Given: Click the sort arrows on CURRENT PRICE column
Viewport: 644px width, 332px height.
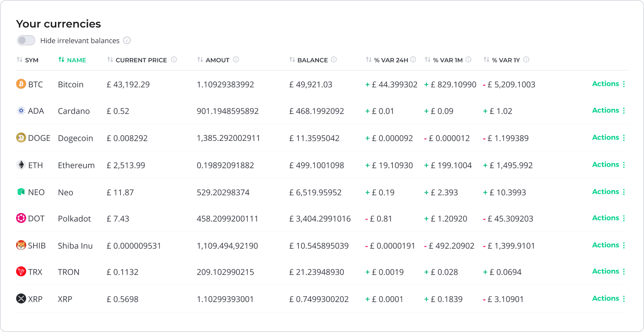Looking at the screenshot, I should (x=109, y=59).
